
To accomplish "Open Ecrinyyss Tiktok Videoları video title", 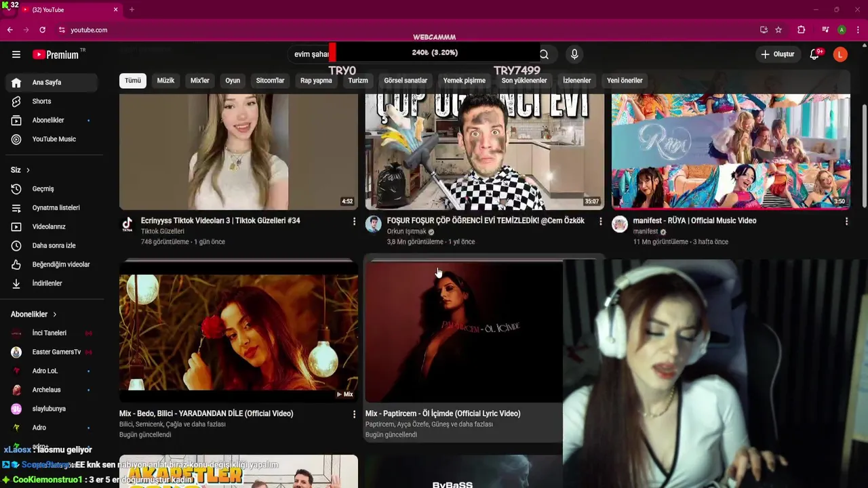I will [x=220, y=221].
